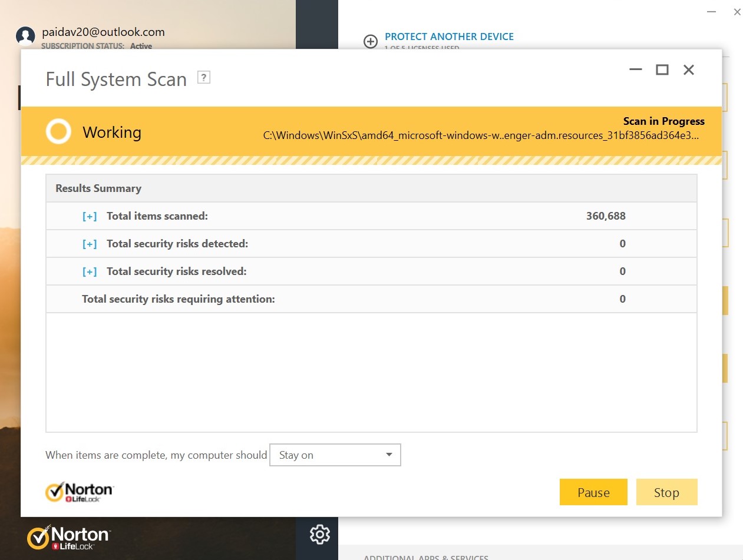This screenshot has height=560, width=743.
Task: Click the scanned items count 360,688
Action: [606, 216]
